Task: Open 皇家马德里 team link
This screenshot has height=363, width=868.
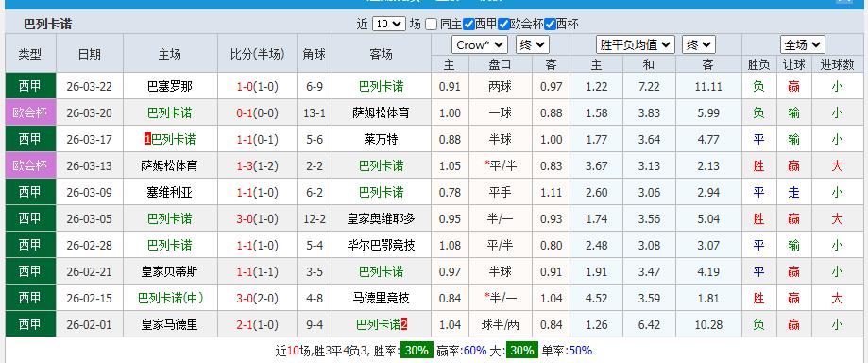Action: point(170,324)
